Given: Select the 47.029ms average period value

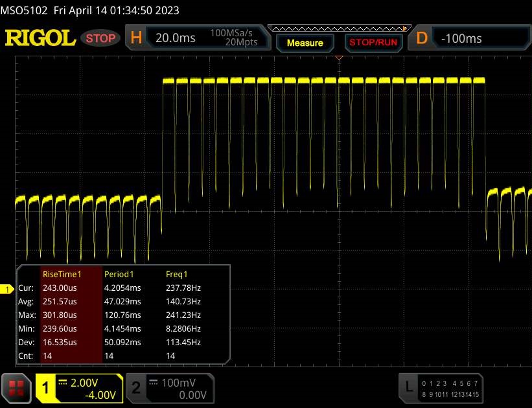Looking at the screenshot, I should (122, 302).
